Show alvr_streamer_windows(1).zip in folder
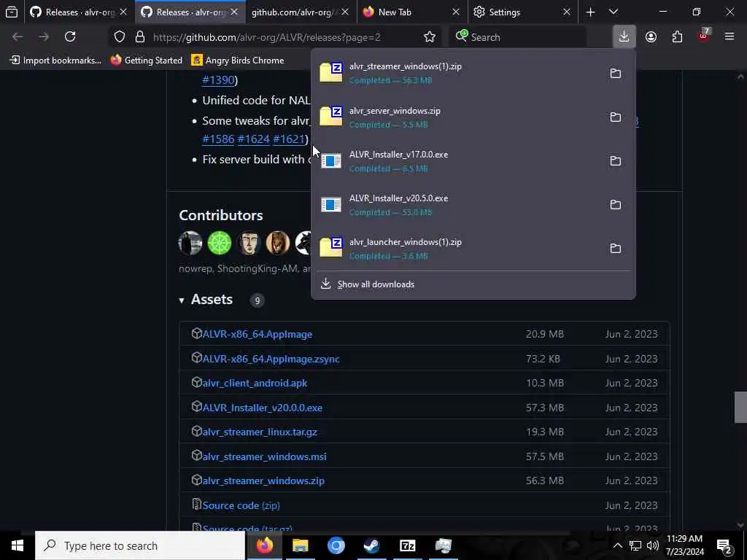 (616, 74)
